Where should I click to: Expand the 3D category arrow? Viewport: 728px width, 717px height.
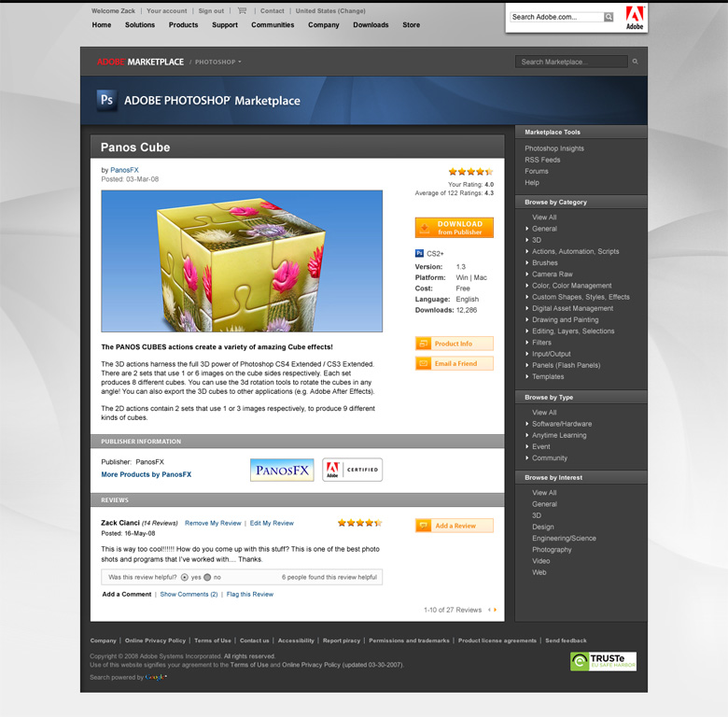[x=527, y=240]
